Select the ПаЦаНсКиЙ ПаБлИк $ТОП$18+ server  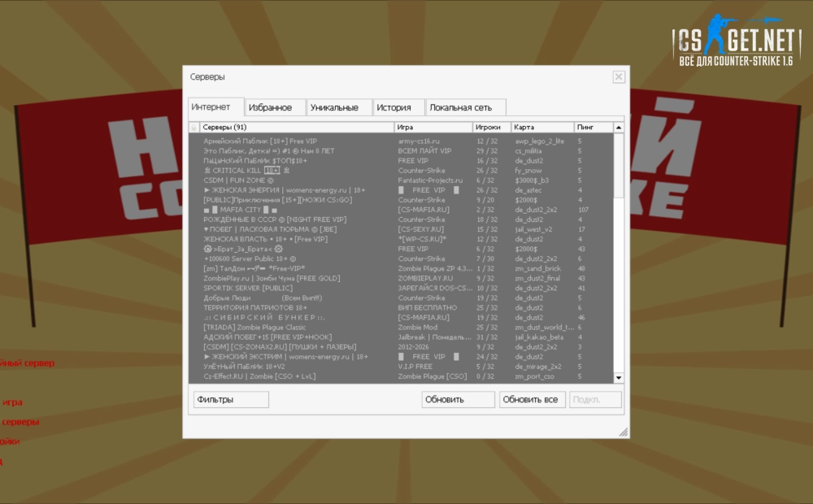coord(402,161)
